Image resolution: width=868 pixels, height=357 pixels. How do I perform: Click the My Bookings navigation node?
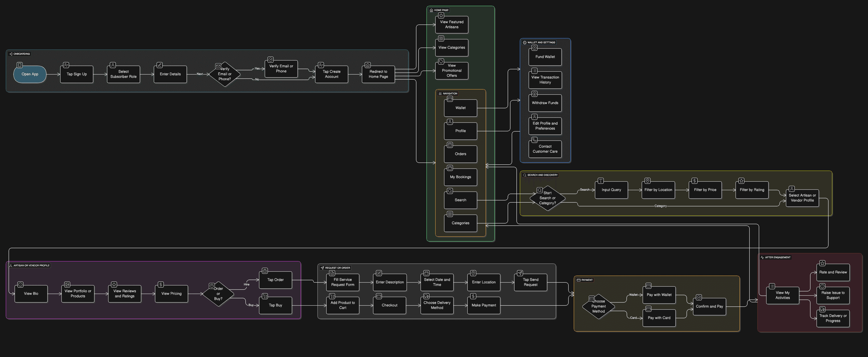(460, 177)
